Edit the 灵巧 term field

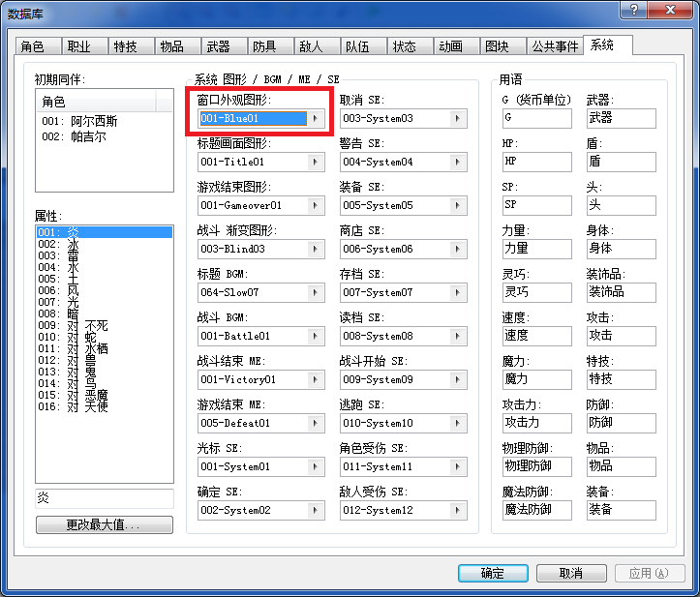[537, 293]
